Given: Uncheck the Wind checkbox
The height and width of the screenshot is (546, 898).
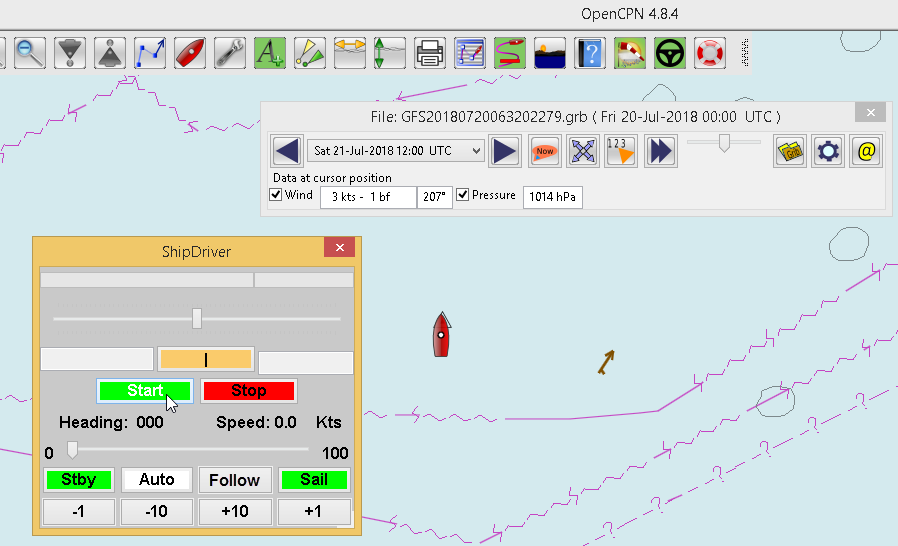Looking at the screenshot, I should pos(277,195).
